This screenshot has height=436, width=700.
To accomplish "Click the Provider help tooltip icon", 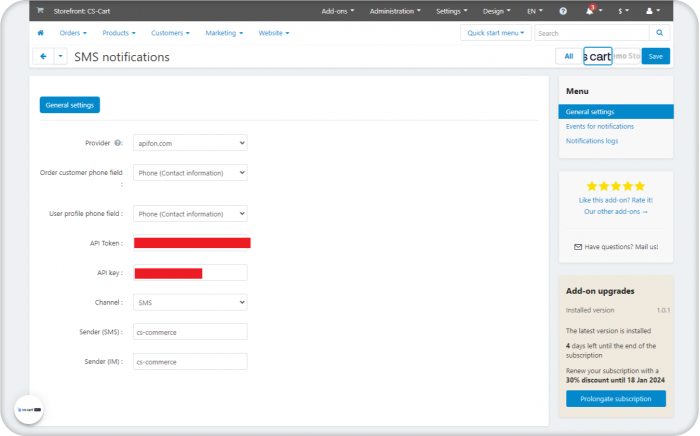I will pos(117,143).
